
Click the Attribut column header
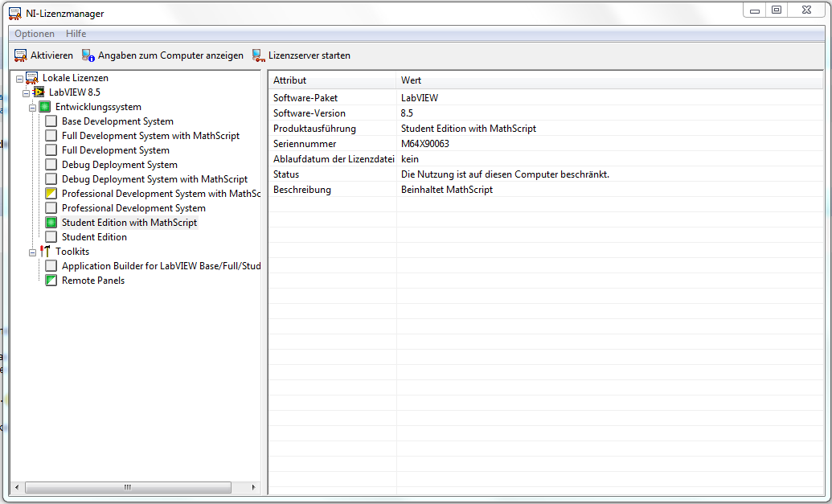coord(332,80)
